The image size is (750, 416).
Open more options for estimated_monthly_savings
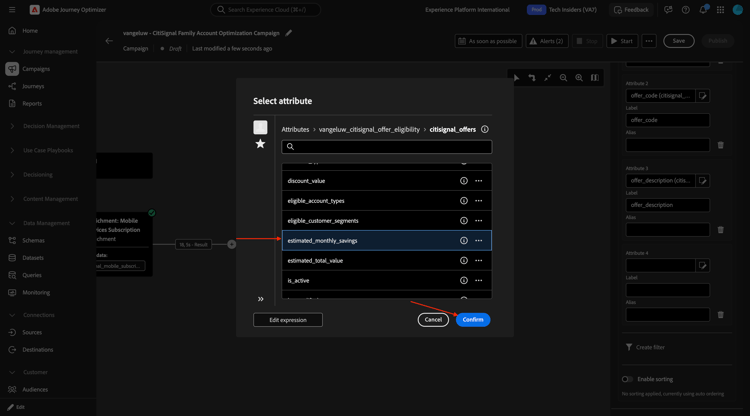point(479,241)
